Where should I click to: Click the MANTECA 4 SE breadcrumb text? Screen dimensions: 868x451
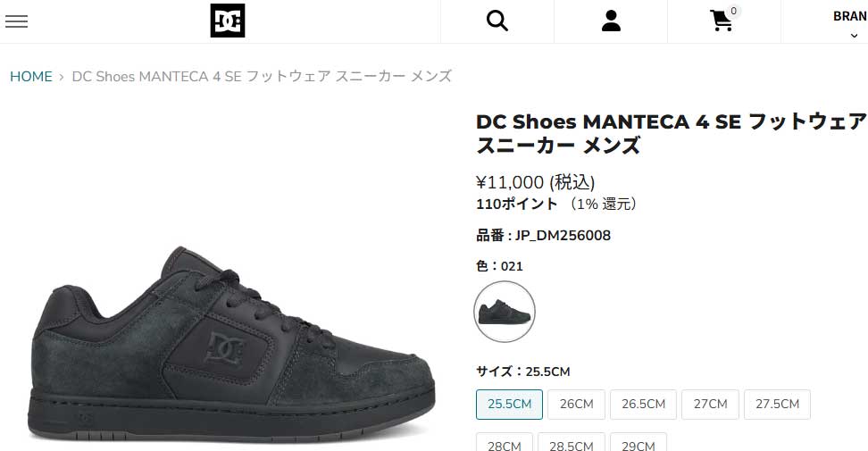tap(261, 77)
